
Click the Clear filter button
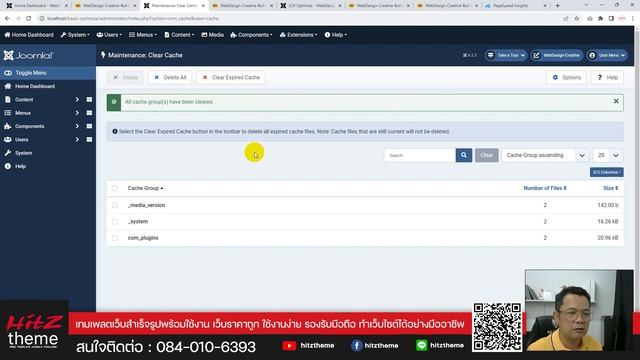487,155
